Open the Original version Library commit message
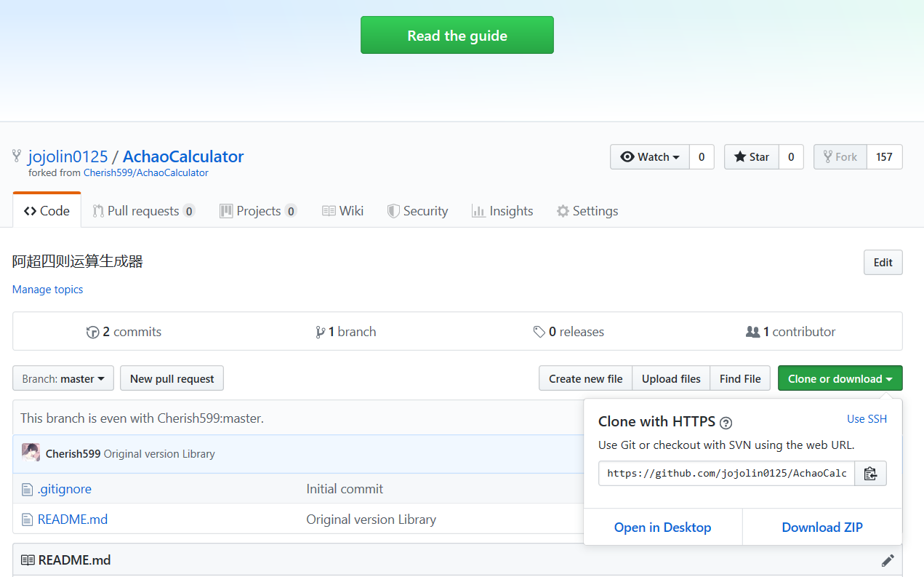The width and height of the screenshot is (924, 577). [159, 454]
